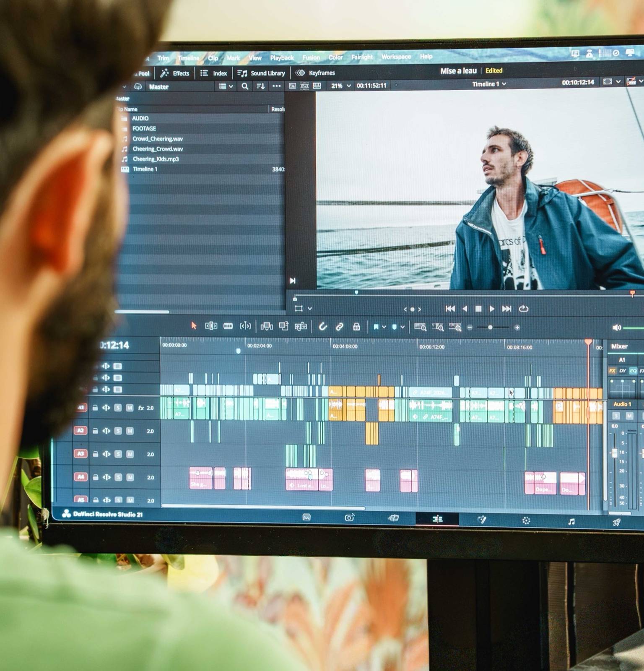Screen dimensions: 644x671
Task: Open the Color page icon
Action: pos(526,520)
